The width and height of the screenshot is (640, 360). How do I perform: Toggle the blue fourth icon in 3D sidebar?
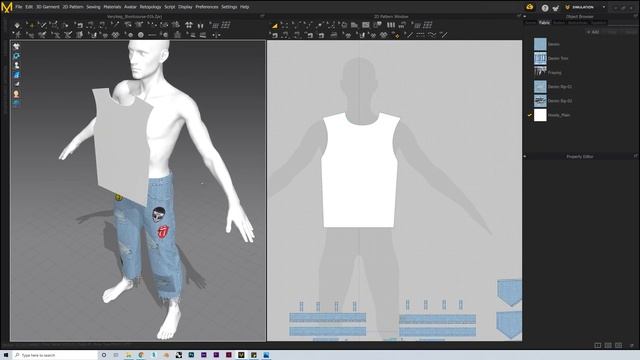[x=16, y=75]
